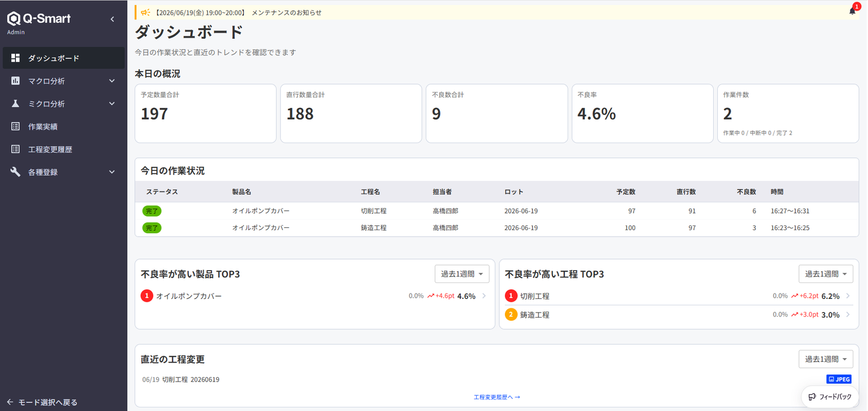Open the フィードバック button
868x411 pixels.
830,397
